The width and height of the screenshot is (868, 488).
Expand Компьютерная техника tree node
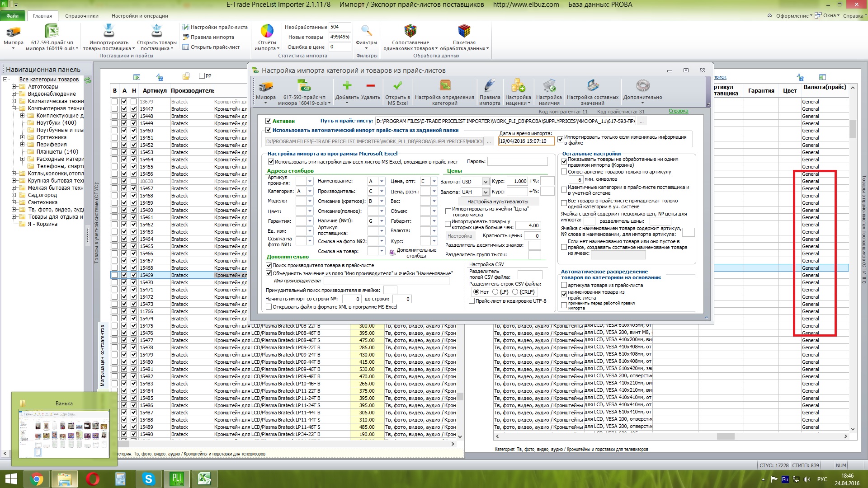(x=14, y=108)
